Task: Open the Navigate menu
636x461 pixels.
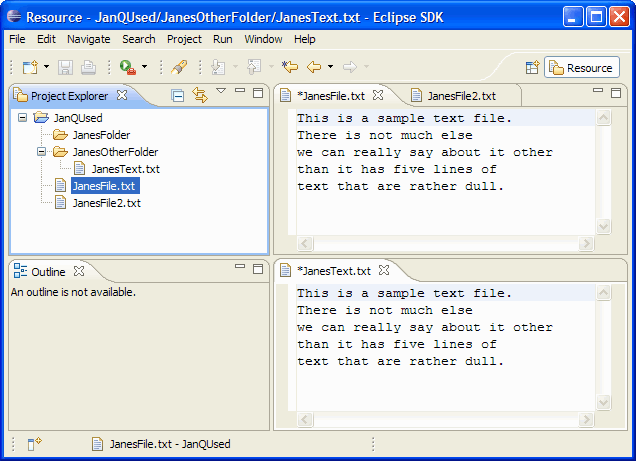Action: 88,39
